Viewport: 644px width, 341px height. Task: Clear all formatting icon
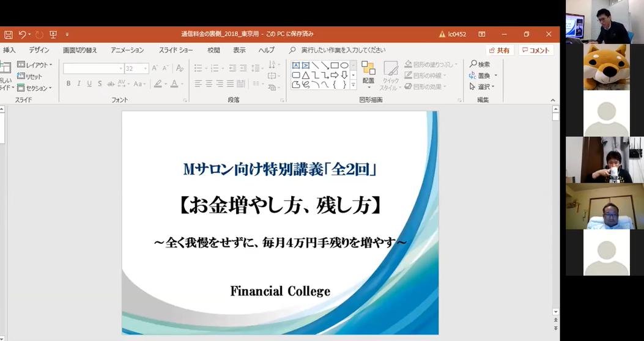(179, 68)
